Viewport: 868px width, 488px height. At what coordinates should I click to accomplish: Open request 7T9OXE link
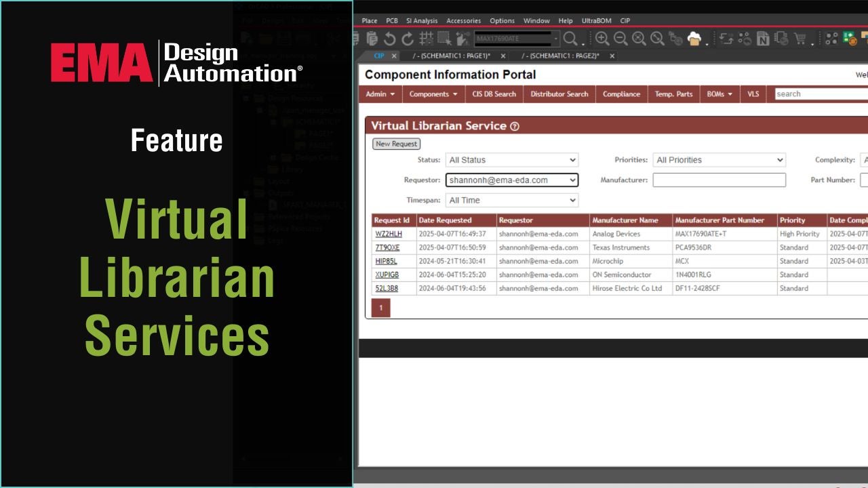tap(387, 247)
